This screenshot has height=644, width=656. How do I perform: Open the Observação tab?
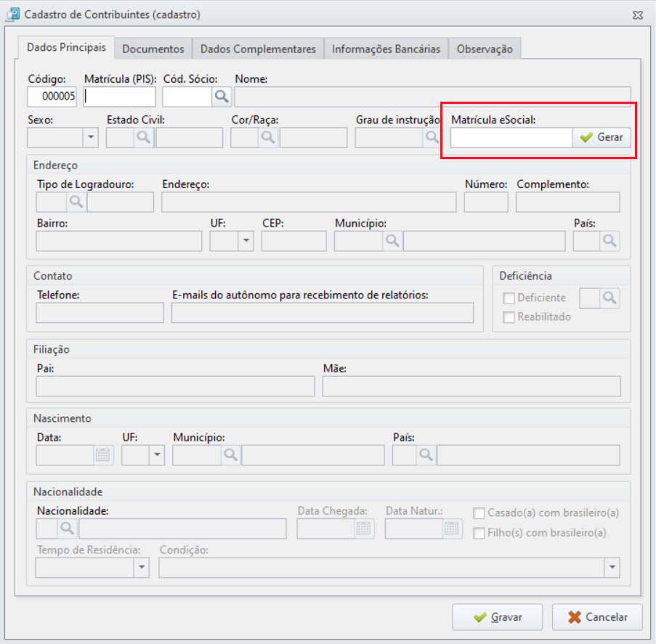[485, 49]
